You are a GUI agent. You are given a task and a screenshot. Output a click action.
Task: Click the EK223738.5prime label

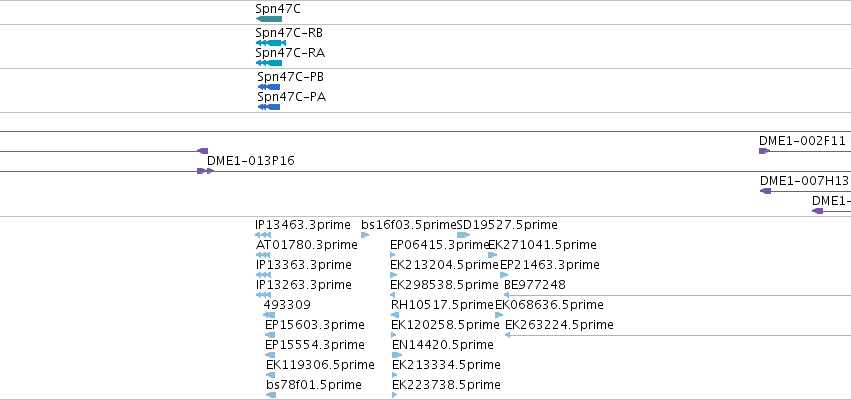pyautogui.click(x=446, y=385)
